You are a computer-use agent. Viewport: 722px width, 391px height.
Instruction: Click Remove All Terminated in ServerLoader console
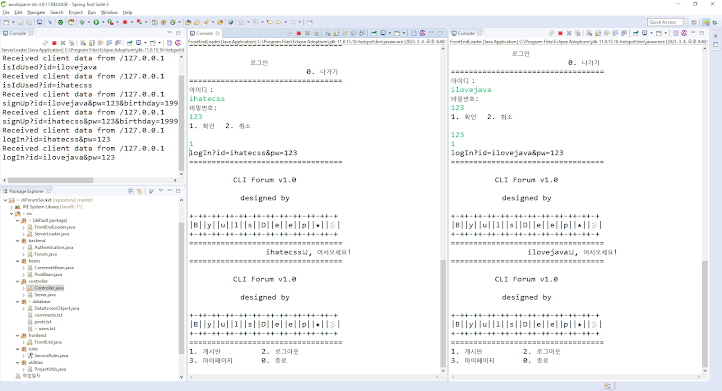click(x=71, y=43)
